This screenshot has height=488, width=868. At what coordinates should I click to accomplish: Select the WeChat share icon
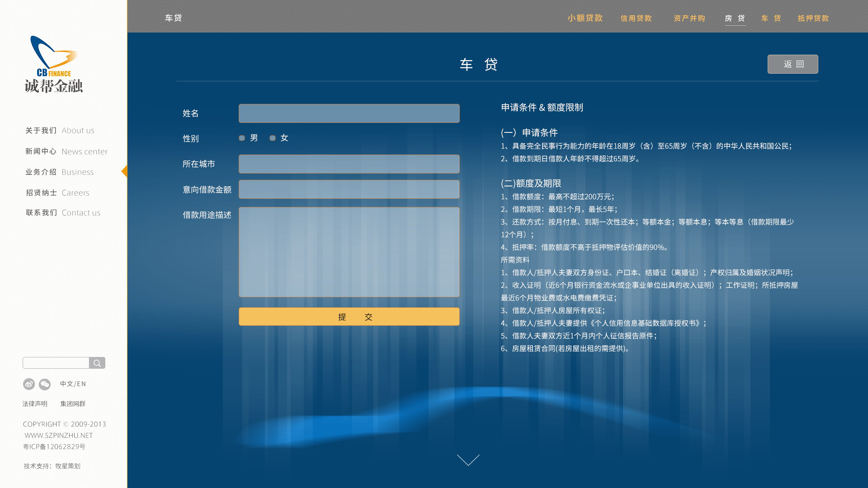point(44,384)
